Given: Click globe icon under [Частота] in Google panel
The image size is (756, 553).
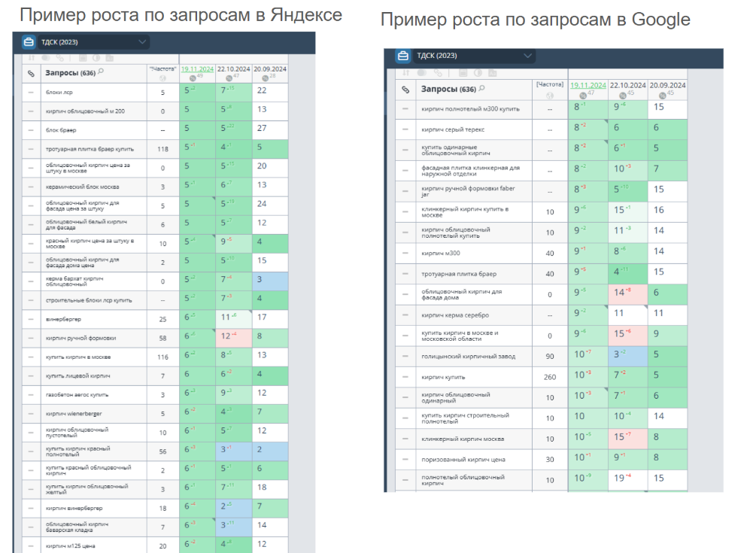Looking at the screenshot, I should (x=550, y=96).
